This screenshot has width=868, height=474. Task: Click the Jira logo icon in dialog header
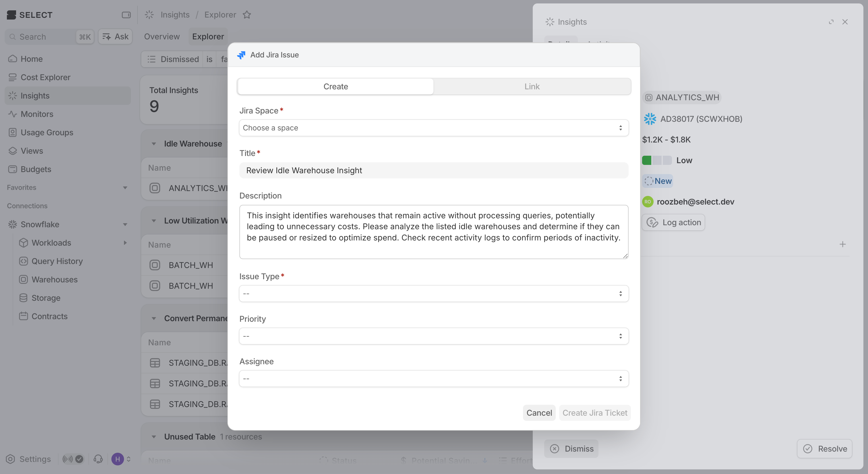click(x=241, y=55)
